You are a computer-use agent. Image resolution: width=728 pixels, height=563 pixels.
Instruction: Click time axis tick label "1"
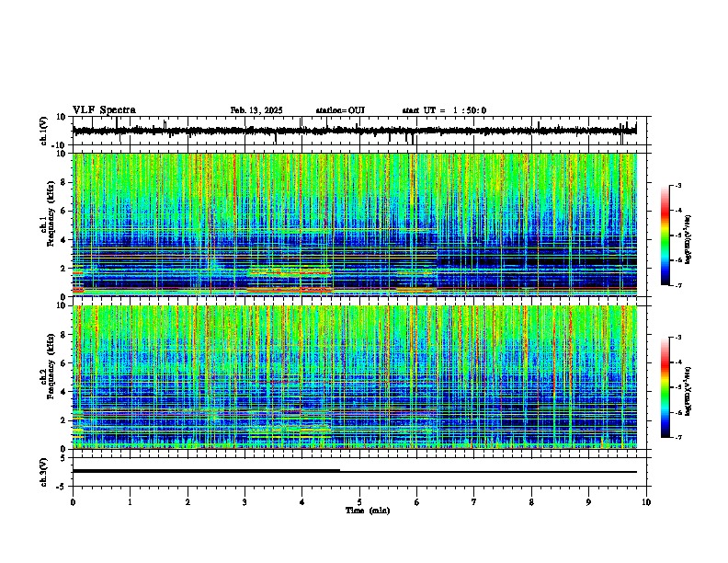point(130,502)
